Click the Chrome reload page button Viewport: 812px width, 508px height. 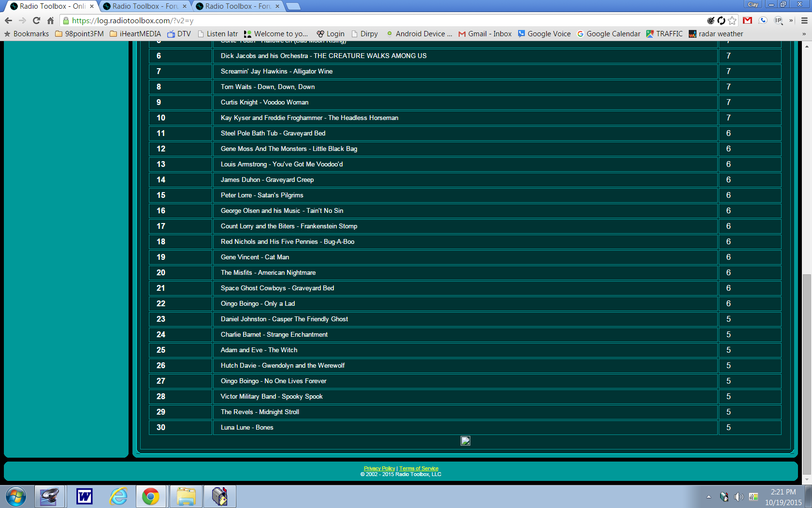pyautogui.click(x=36, y=20)
